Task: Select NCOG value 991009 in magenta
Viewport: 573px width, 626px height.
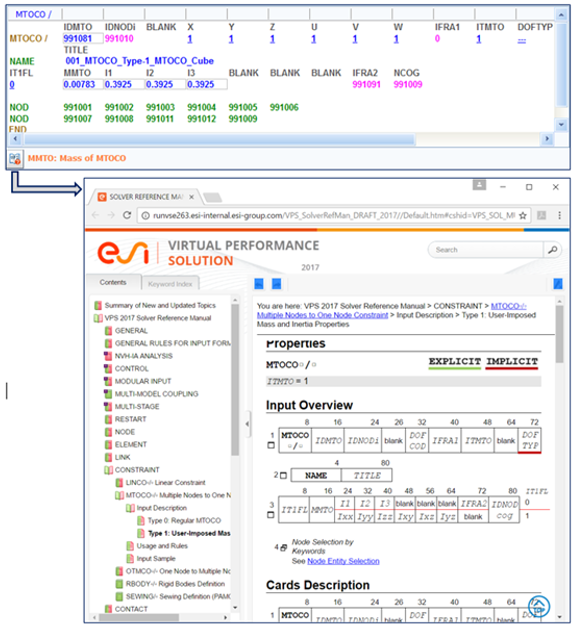Action: tap(408, 85)
